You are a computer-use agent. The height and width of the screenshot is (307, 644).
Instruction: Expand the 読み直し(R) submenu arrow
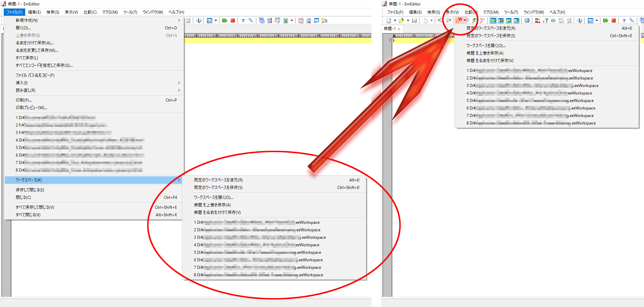(179, 90)
